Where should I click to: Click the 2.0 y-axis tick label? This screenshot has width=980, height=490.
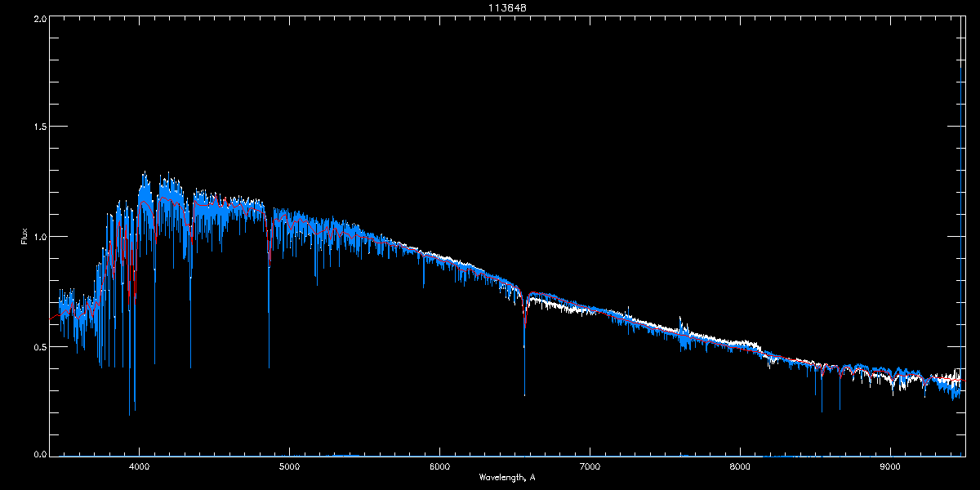(39, 18)
